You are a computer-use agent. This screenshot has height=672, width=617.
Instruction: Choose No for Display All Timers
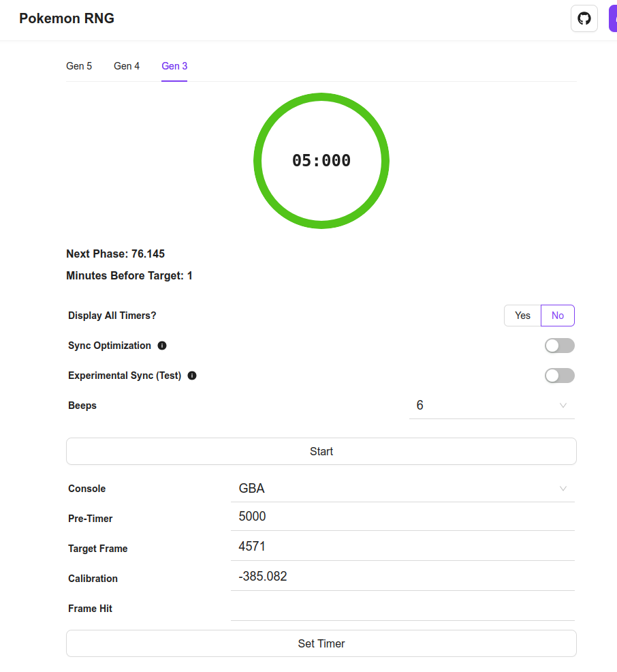(x=558, y=316)
